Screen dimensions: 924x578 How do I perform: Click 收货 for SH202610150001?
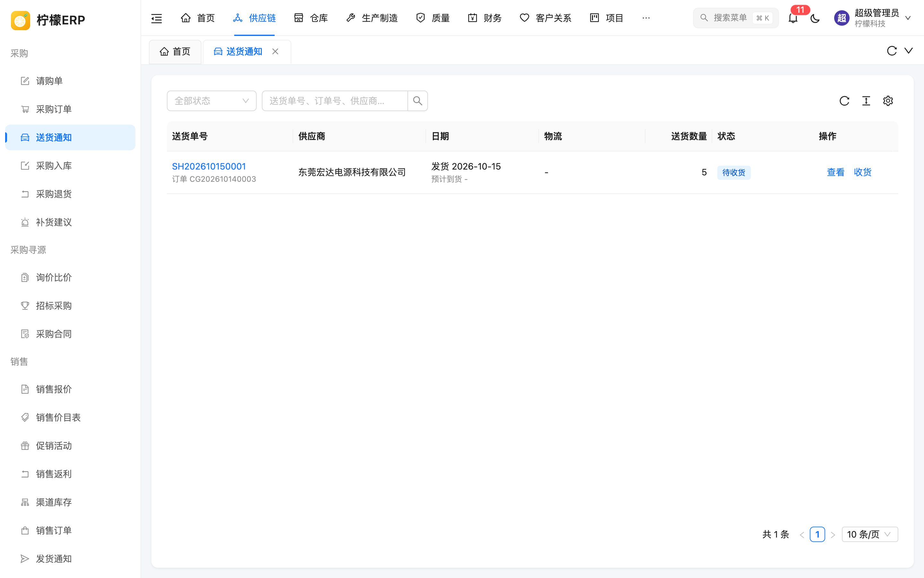click(x=862, y=172)
